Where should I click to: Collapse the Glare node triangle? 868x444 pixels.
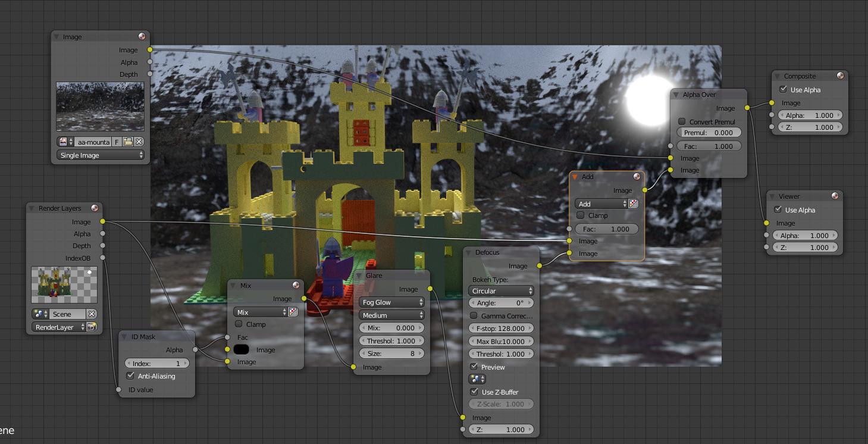pyautogui.click(x=359, y=276)
